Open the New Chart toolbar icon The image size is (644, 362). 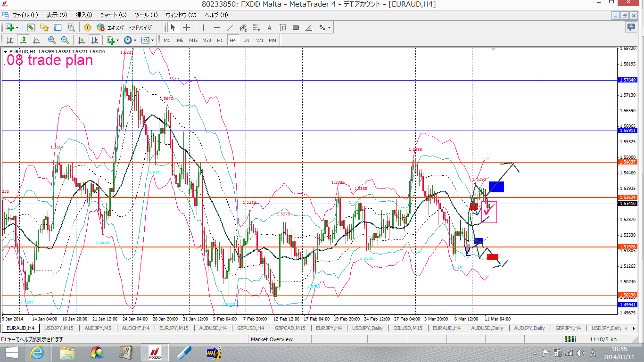[9, 27]
